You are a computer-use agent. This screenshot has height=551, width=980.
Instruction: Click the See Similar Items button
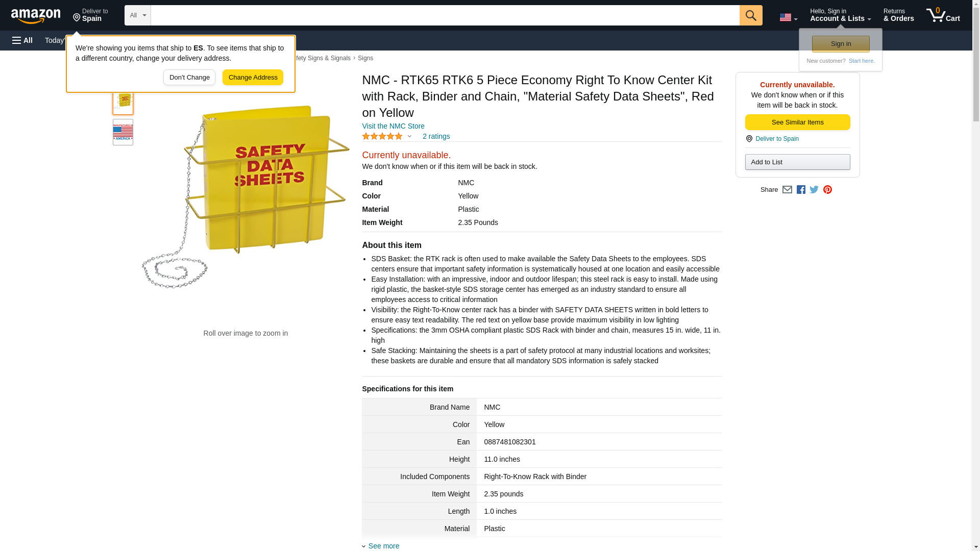pyautogui.click(x=797, y=122)
